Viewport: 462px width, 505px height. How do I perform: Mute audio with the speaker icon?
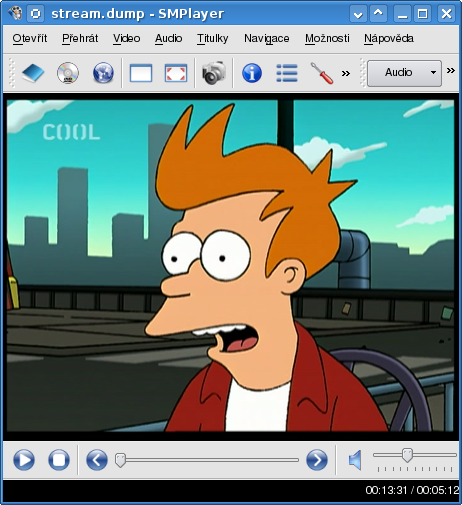coord(355,460)
